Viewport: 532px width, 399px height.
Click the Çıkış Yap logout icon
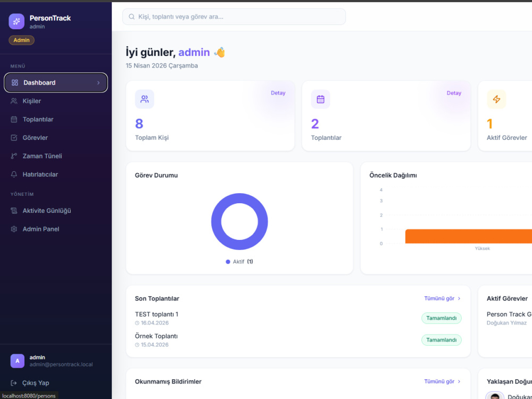point(14,383)
